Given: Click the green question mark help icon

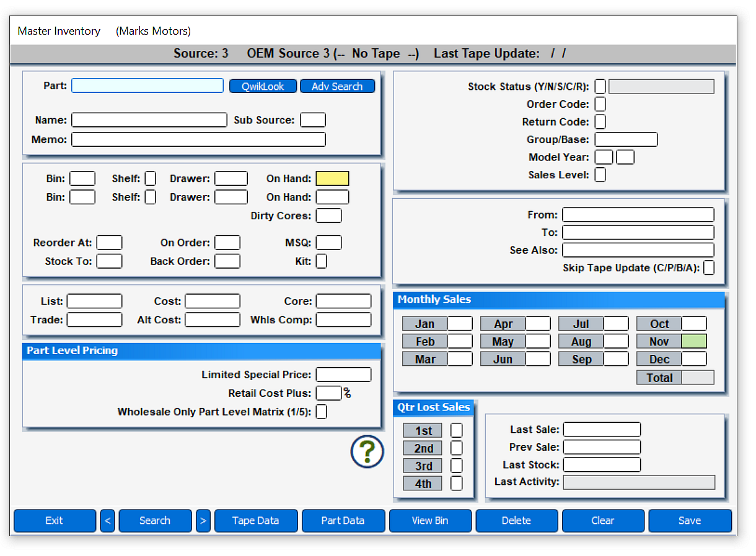Looking at the screenshot, I should click(367, 451).
